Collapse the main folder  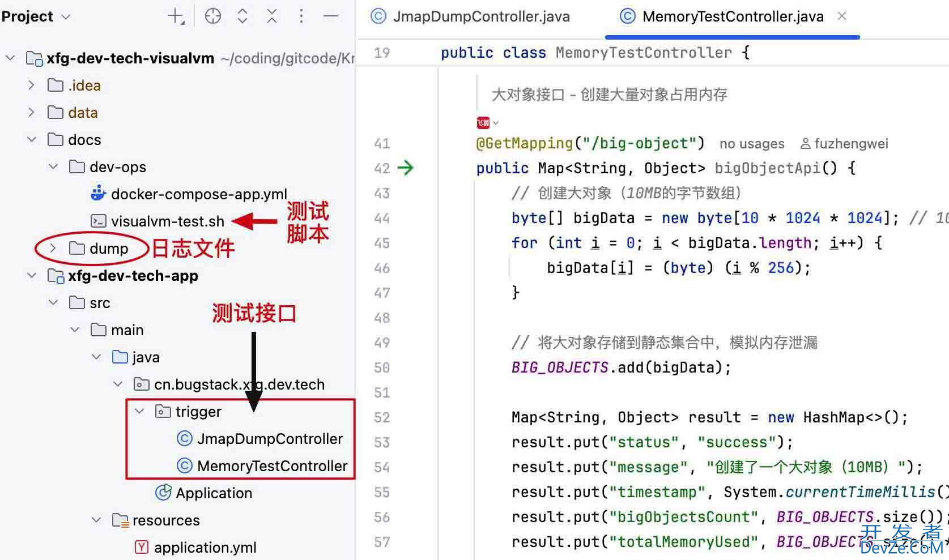pyautogui.click(x=75, y=330)
